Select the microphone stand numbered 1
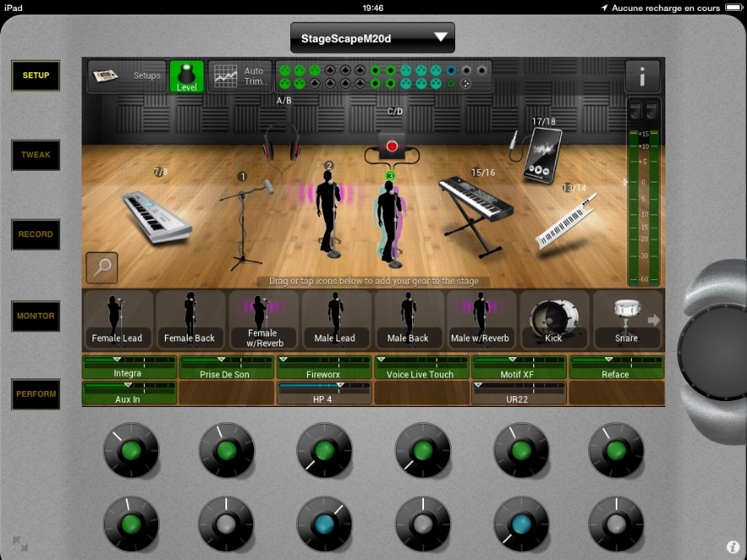This screenshot has width=747, height=560. 245,220
